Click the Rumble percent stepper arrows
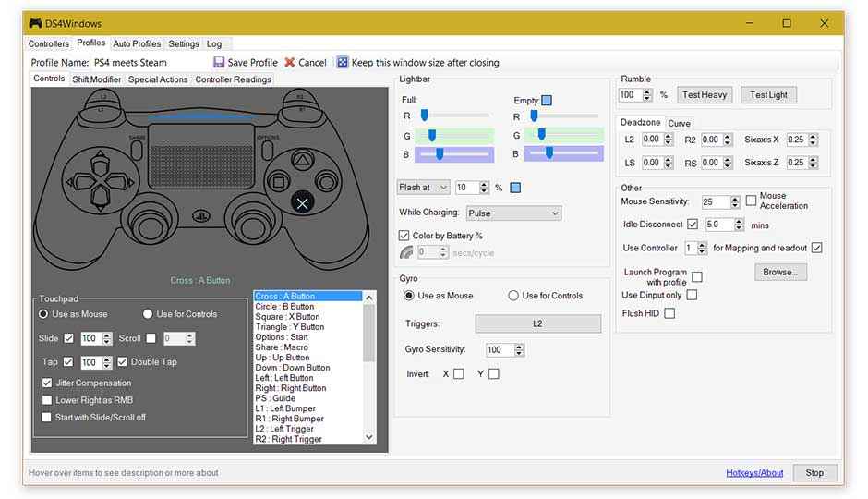The image size is (868, 499). pos(647,94)
